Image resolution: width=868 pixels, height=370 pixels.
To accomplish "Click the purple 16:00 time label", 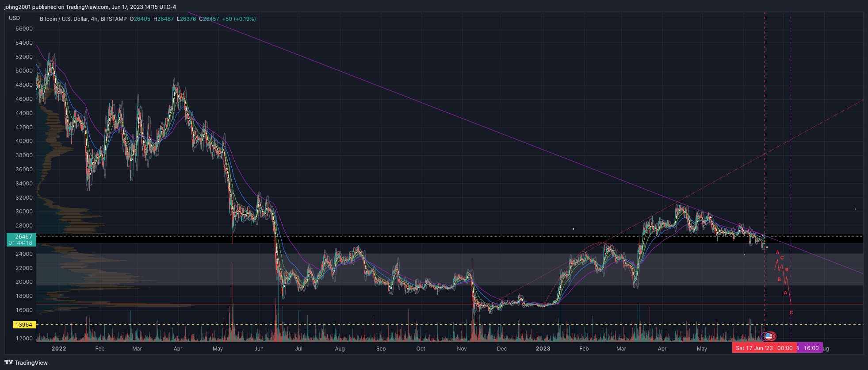I will [811, 348].
